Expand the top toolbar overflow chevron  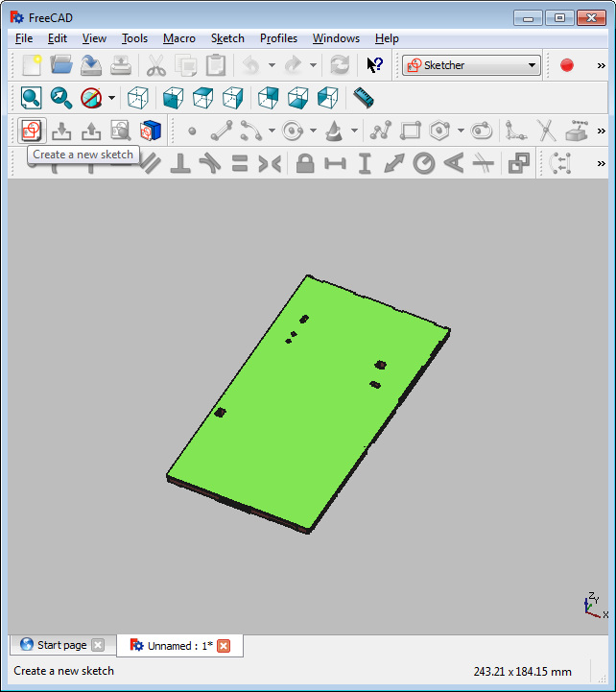click(601, 66)
